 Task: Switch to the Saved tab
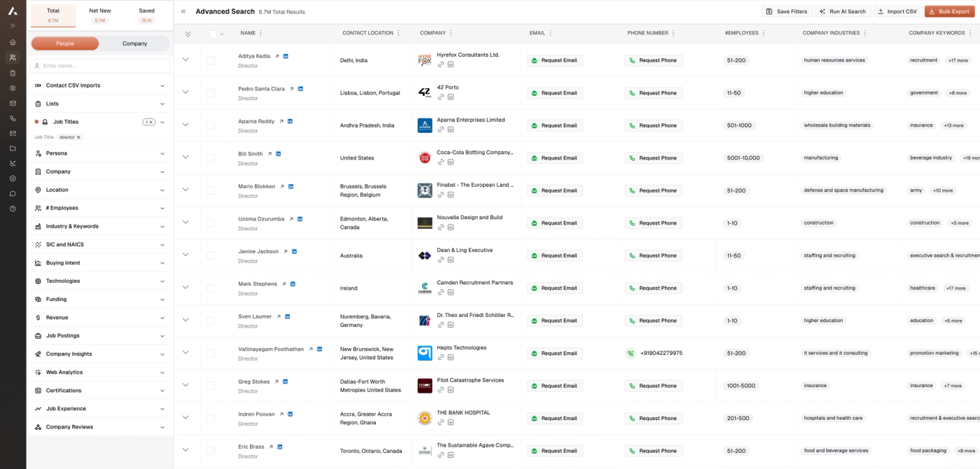coord(146,15)
